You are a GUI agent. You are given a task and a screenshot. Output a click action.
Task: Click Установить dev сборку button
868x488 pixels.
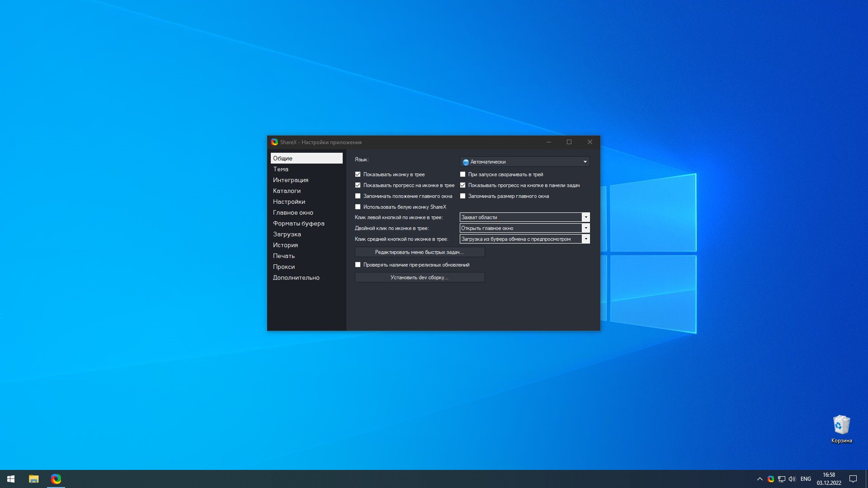420,277
